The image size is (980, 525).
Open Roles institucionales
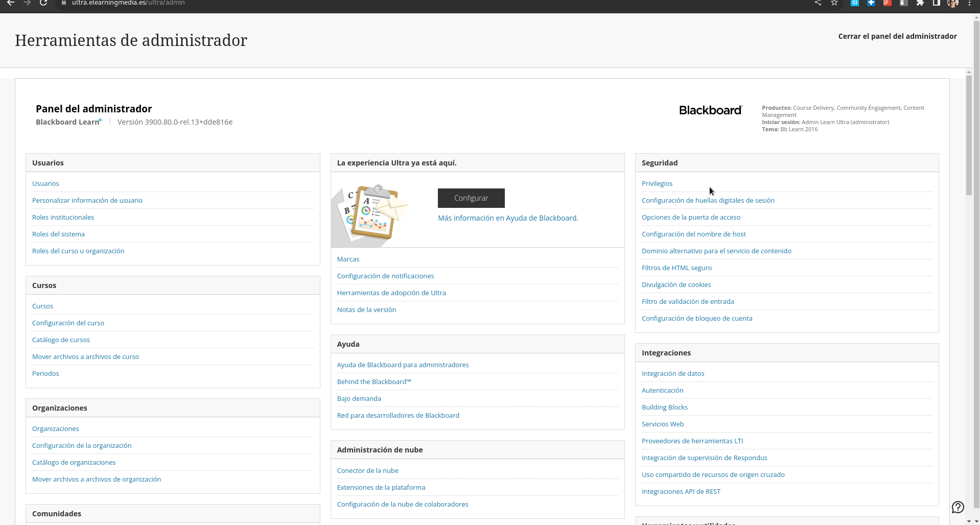click(x=63, y=218)
